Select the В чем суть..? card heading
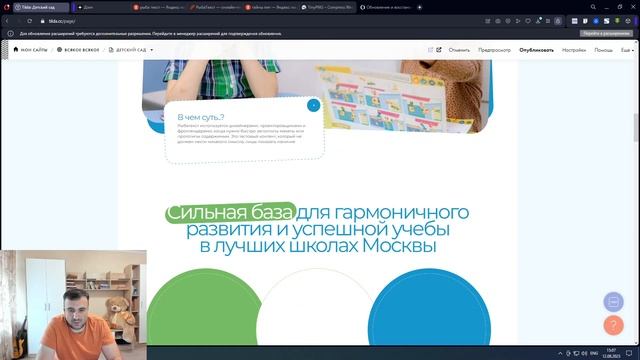The image size is (640, 360). (x=201, y=117)
